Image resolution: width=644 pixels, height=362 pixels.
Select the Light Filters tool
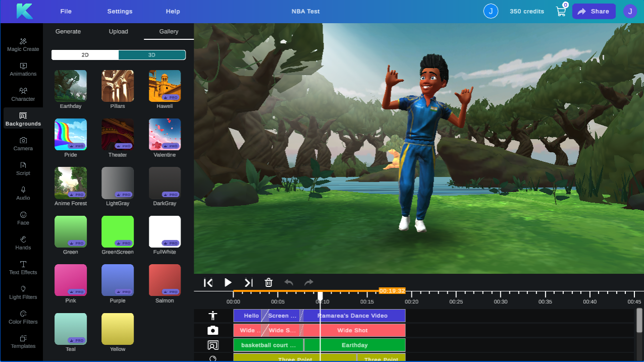[x=23, y=292]
